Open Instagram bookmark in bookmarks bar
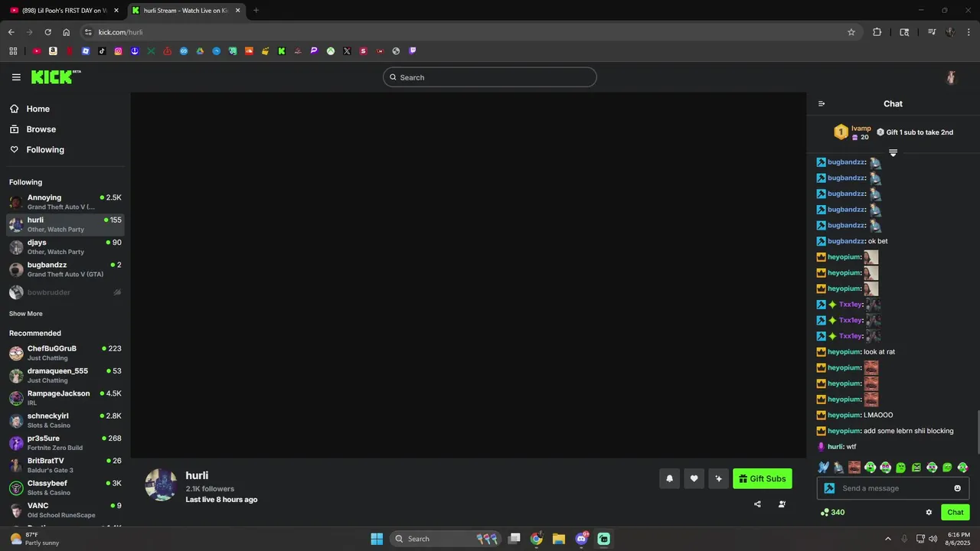 (x=118, y=51)
